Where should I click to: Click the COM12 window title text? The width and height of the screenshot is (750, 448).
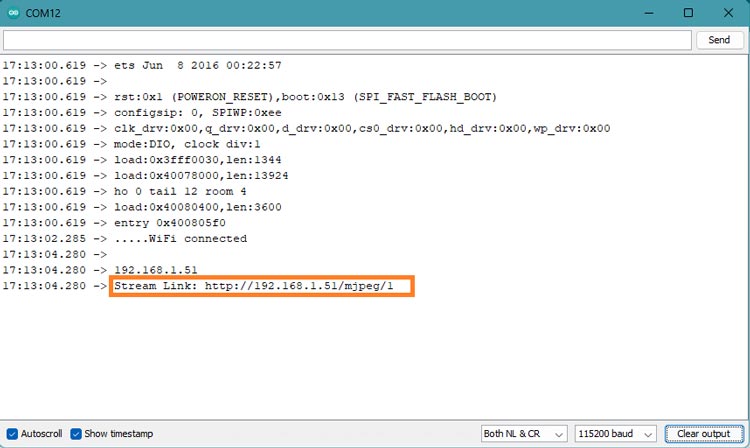coord(43,13)
